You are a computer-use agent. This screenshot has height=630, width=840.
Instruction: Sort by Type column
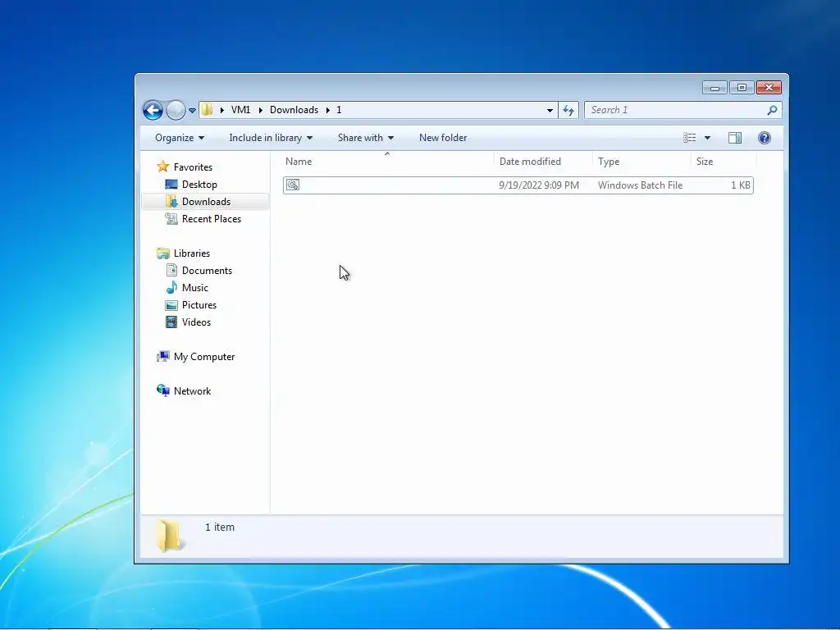pos(641,162)
